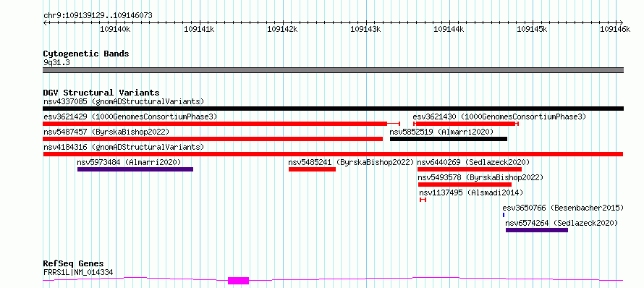The width and height of the screenshot is (644, 288).
Task: Click the chr9:109139129..109146073 coordinate label
Action: pyautogui.click(x=98, y=16)
